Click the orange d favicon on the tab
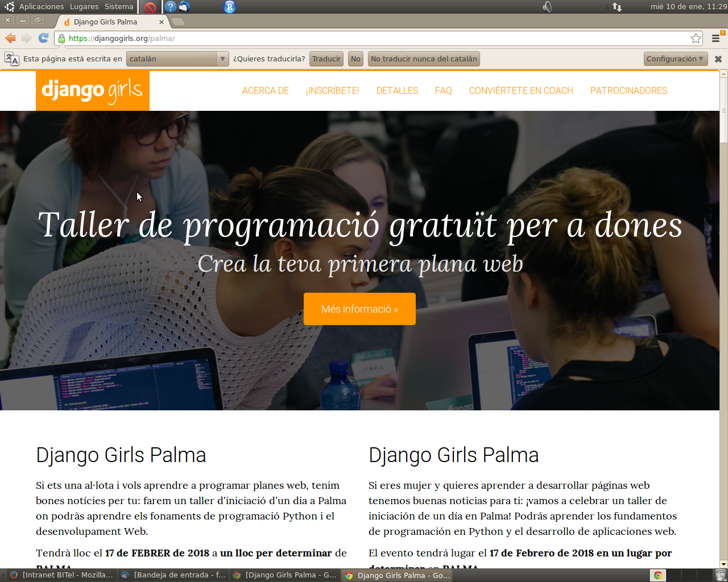728x582 pixels. click(67, 22)
